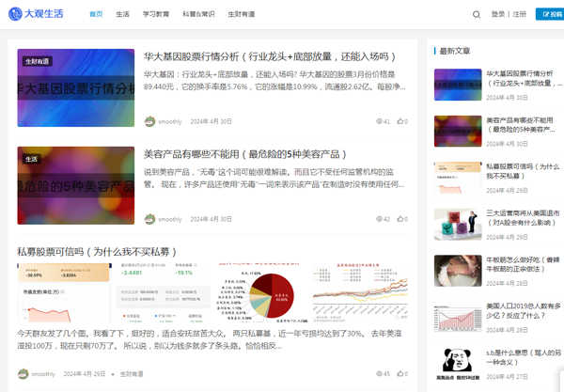This screenshot has width=564, height=392.
Task: Click the 华大基因 article cover thumbnail
Action: pyautogui.click(x=76, y=87)
